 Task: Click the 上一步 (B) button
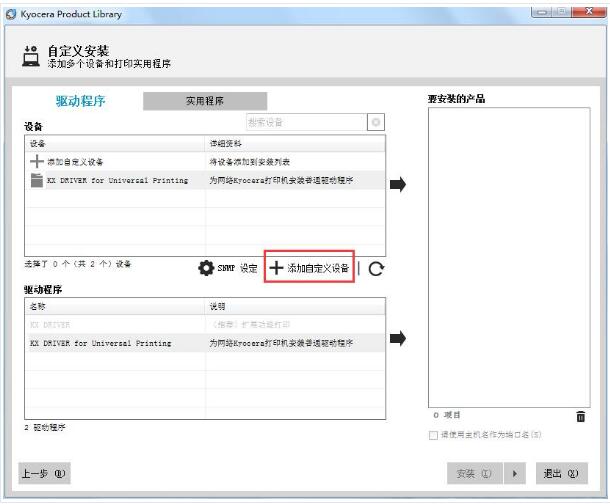pos(44,473)
